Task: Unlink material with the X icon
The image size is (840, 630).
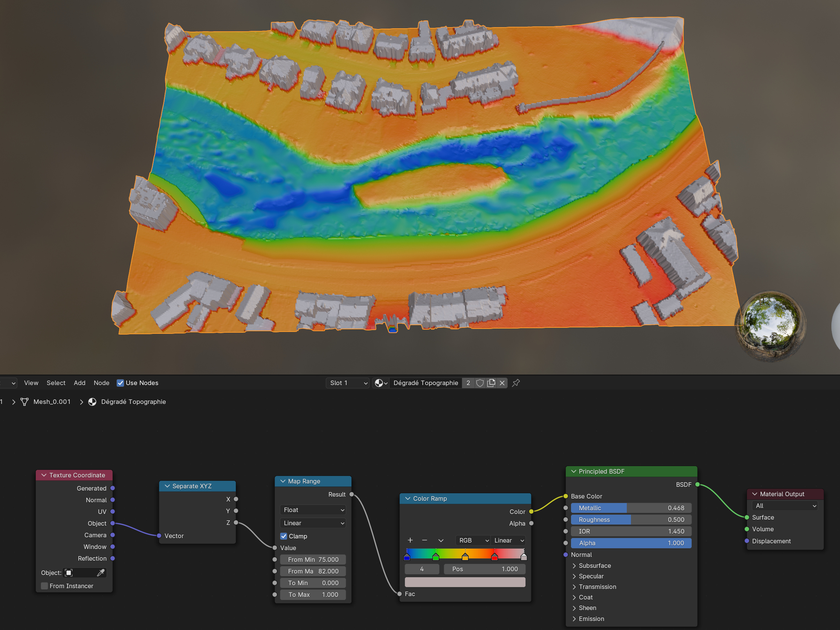Action: point(502,383)
